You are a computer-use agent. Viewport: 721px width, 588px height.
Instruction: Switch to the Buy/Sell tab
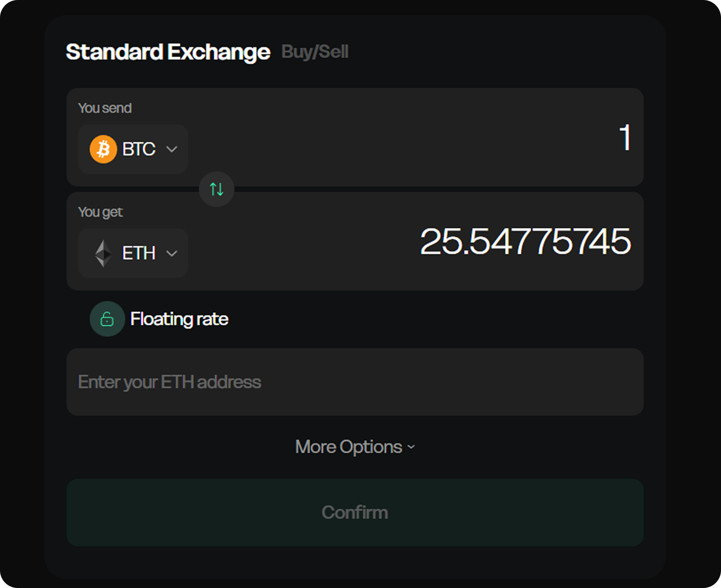(x=315, y=52)
